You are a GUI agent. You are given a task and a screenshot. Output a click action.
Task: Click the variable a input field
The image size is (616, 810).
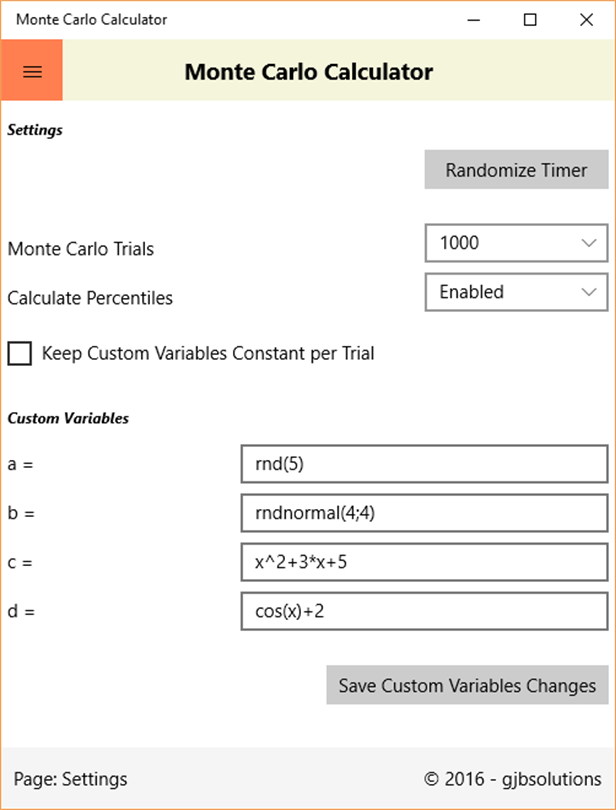point(424,465)
